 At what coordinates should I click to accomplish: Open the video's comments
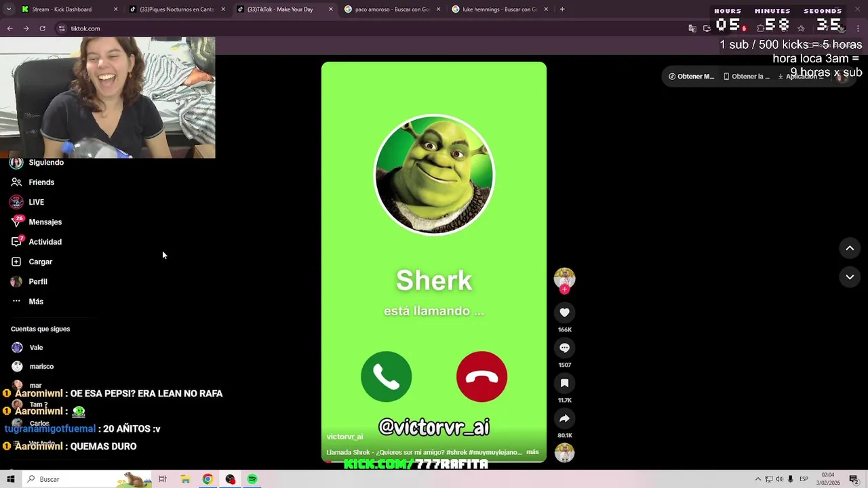564,348
